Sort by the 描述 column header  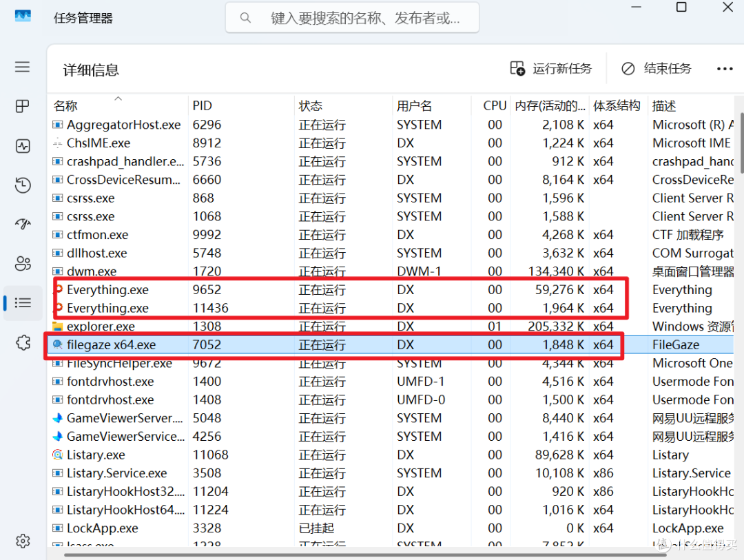pos(691,105)
